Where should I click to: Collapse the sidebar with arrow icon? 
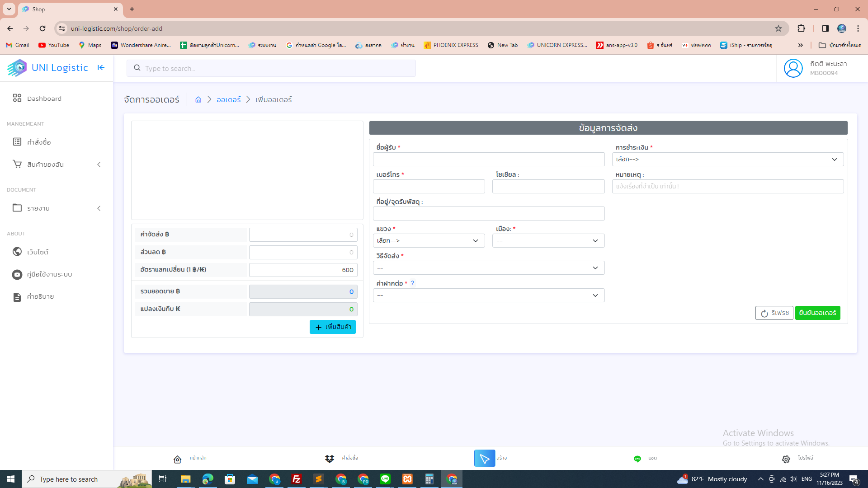coord(101,68)
